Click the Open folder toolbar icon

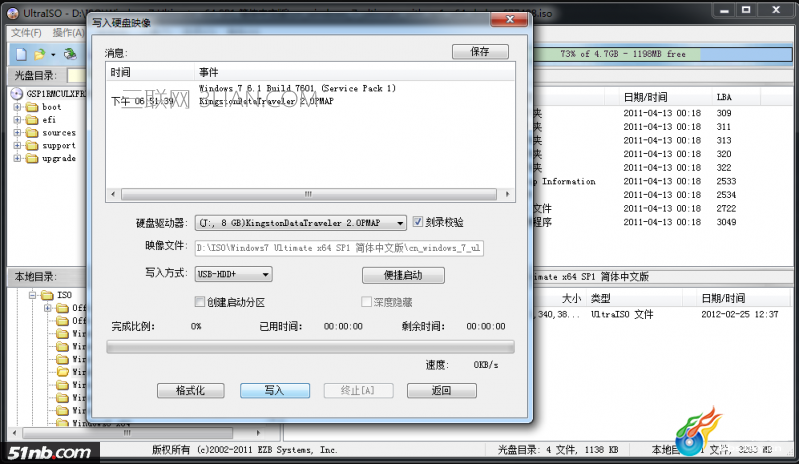coord(39,53)
